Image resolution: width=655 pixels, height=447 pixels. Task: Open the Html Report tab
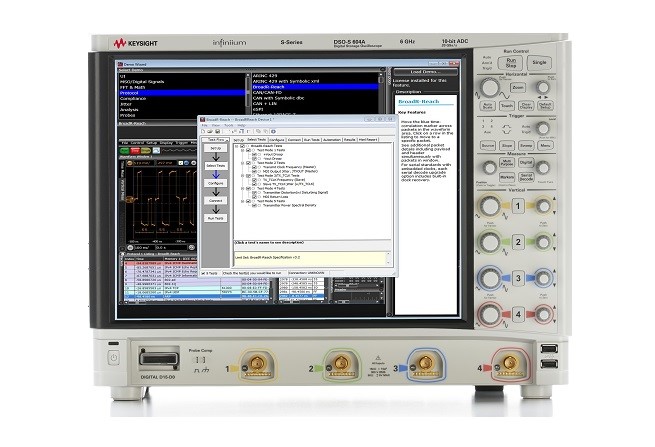[368, 140]
